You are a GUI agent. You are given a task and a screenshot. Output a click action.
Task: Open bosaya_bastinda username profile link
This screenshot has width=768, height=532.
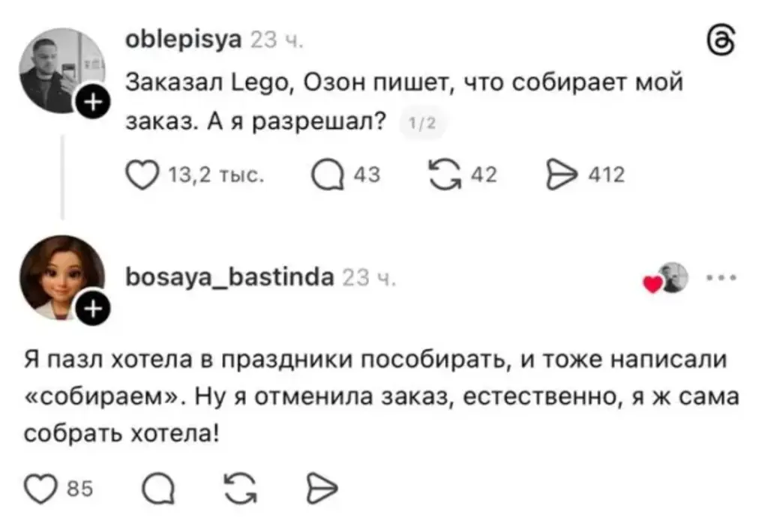click(x=230, y=278)
